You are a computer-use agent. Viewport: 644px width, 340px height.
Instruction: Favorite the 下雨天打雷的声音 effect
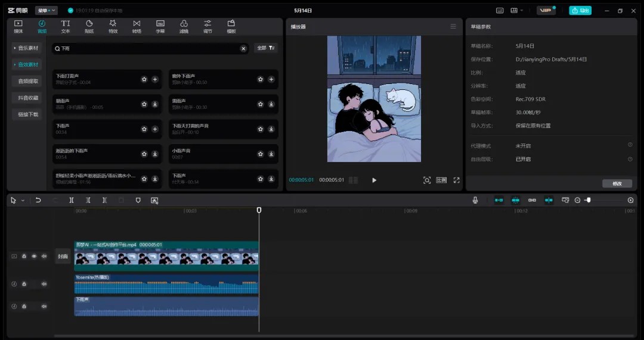pyautogui.click(x=261, y=129)
